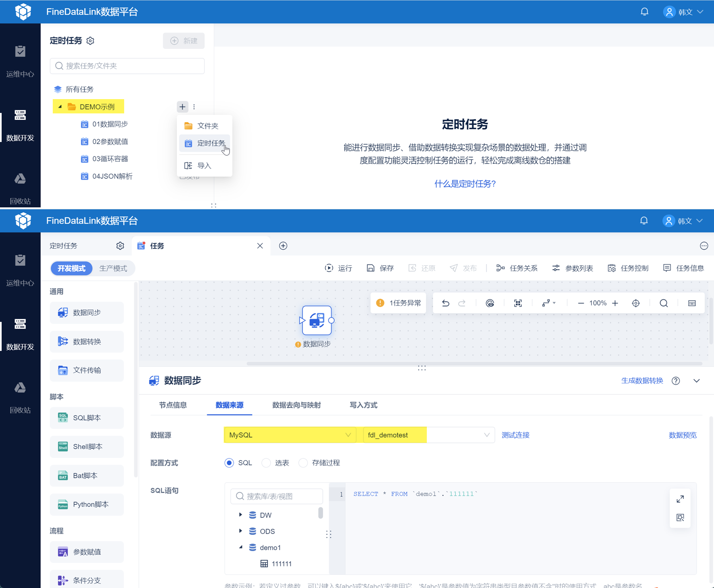Click the keyboard shortcuts icon in canvas toolbar
This screenshot has height=588, width=714.
pos(692,303)
